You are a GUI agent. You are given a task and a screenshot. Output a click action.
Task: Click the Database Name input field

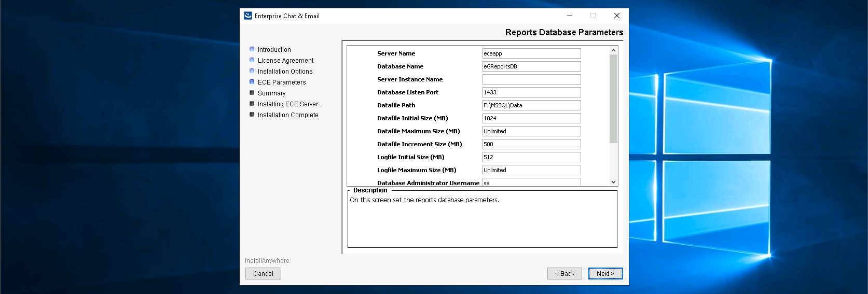coord(531,66)
